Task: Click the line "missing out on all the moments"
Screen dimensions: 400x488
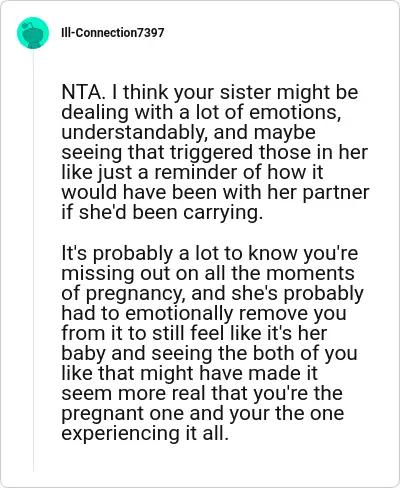Action: tap(208, 273)
